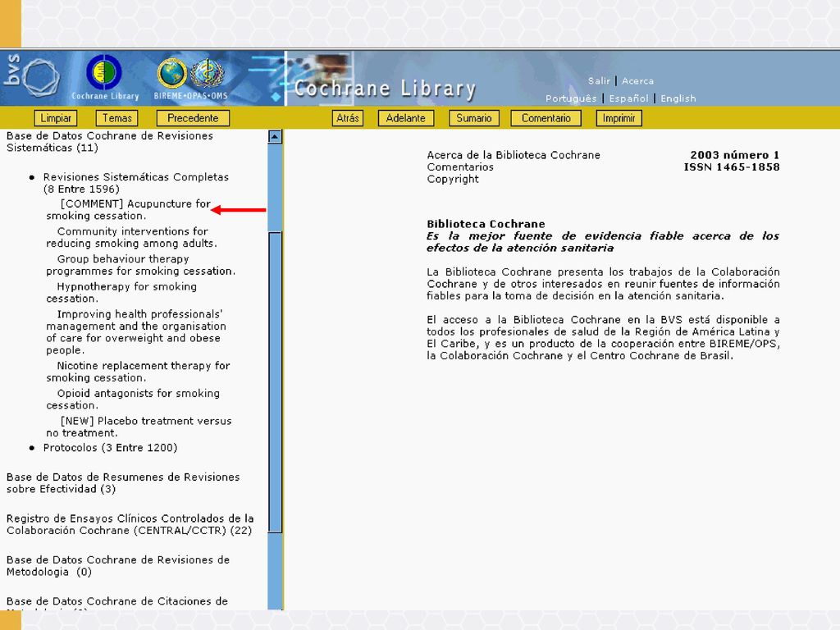Screen dimensions: 840x630
Task: Open the Cochrane Library logo icon
Action: pos(104,73)
